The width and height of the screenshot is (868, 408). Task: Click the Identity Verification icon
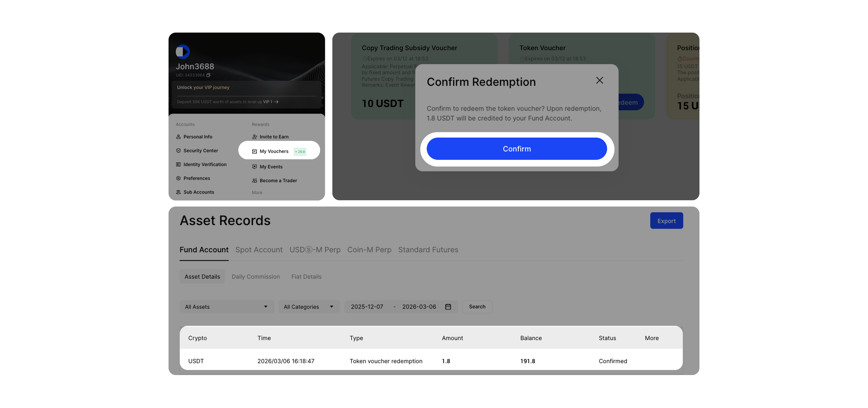178,164
